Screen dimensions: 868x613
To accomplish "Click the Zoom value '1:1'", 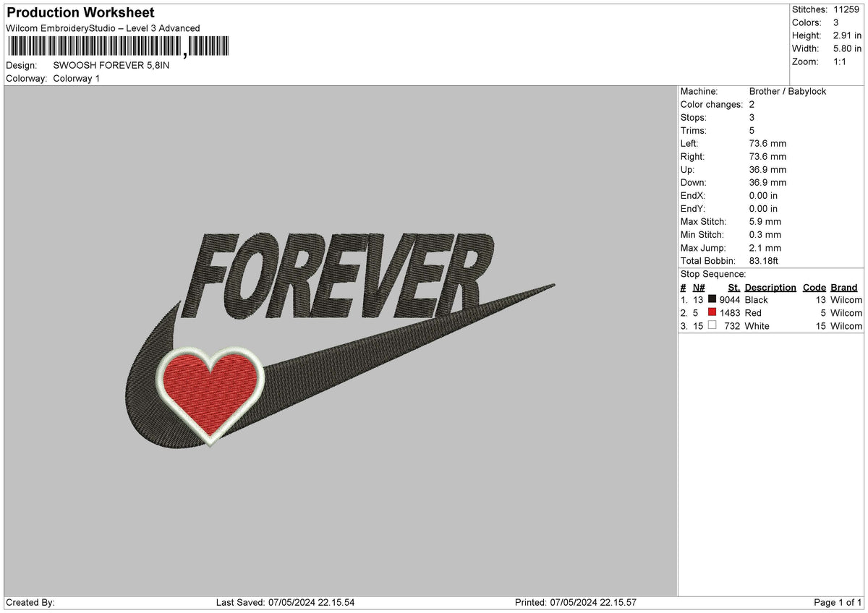I will coord(841,61).
